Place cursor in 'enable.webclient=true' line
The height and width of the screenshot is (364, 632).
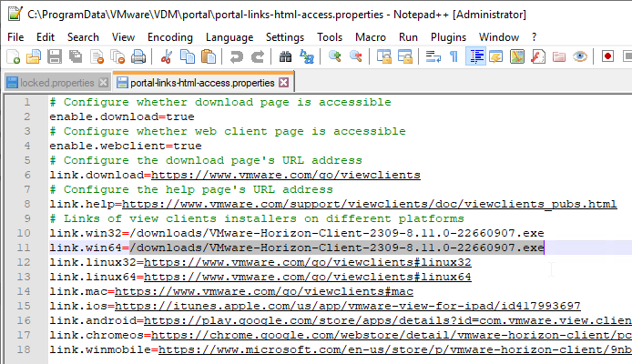pos(126,146)
